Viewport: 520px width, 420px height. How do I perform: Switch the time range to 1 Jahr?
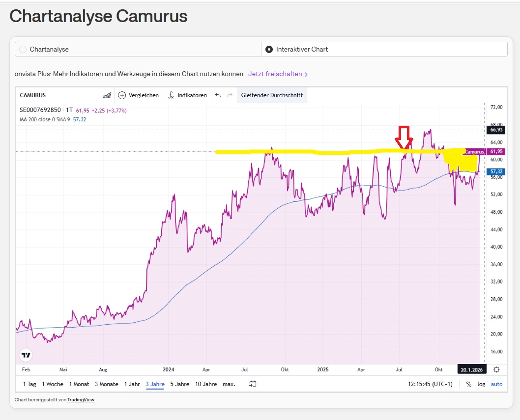[x=132, y=384]
